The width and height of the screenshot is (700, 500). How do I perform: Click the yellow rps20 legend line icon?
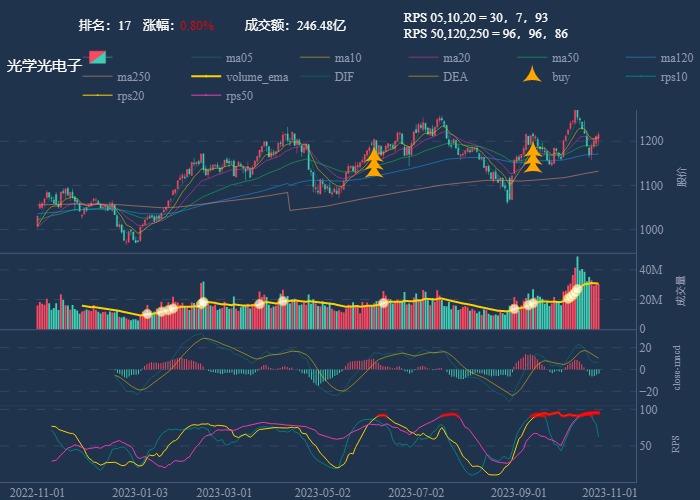97,96
